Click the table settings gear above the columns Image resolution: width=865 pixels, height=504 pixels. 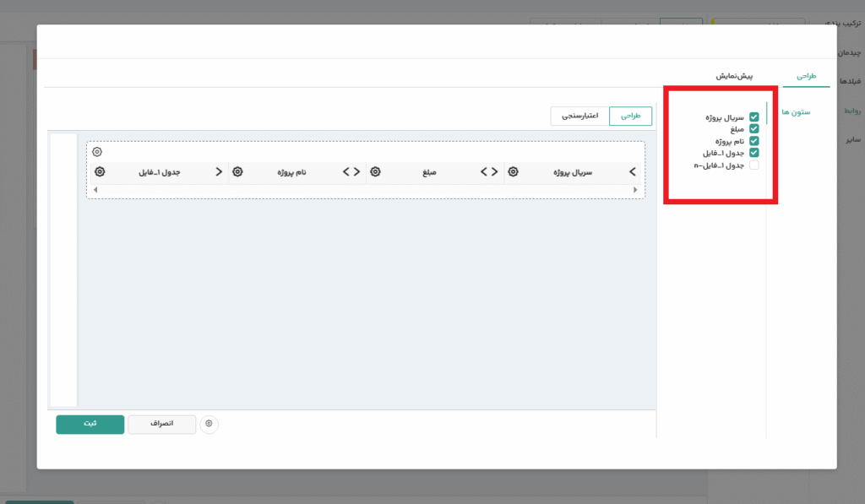(x=97, y=152)
